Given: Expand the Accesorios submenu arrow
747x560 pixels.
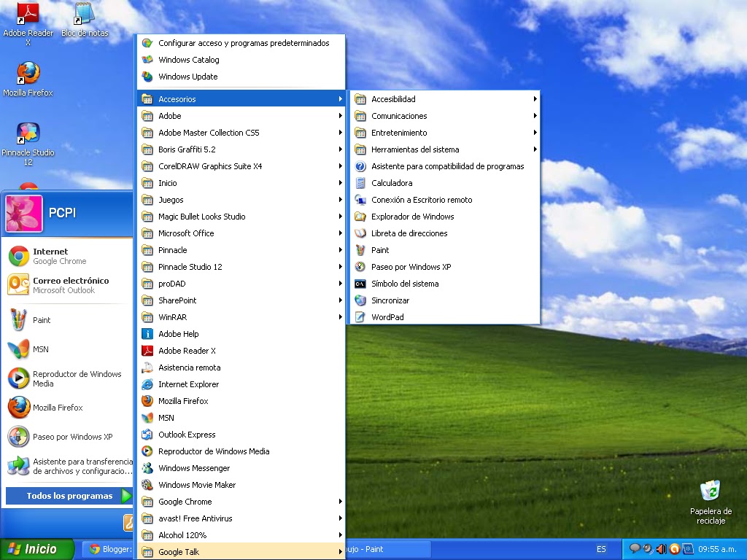Looking at the screenshot, I should point(340,99).
